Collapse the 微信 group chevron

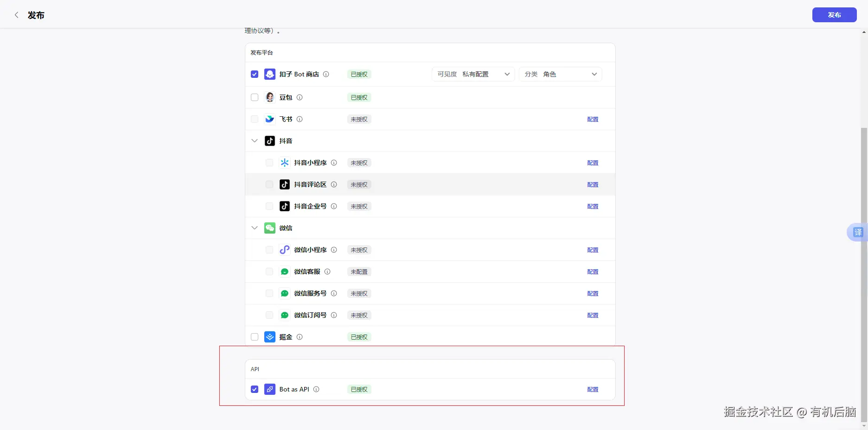(x=255, y=228)
